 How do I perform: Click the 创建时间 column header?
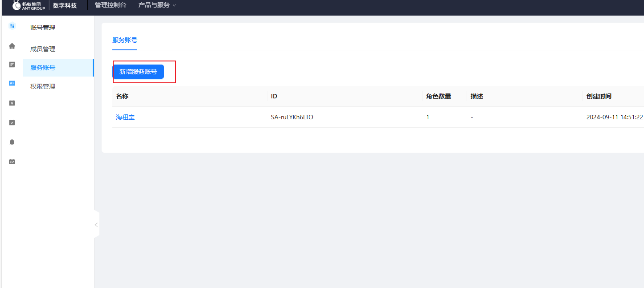[x=599, y=96]
